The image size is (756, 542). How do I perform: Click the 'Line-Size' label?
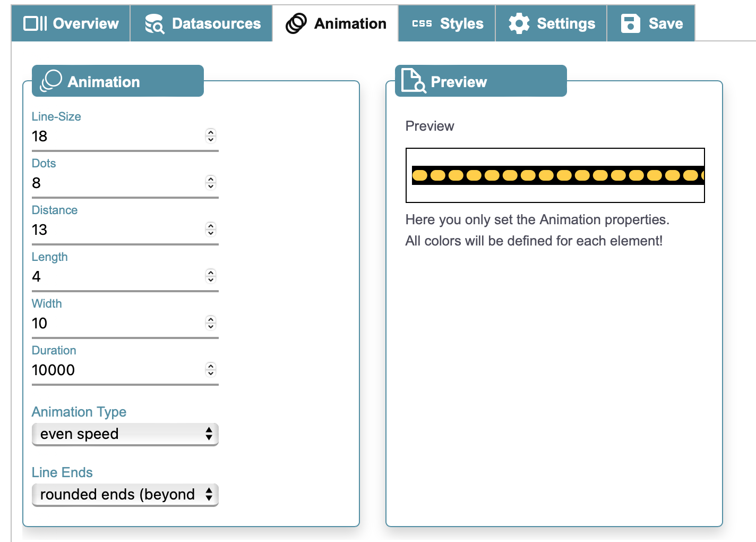[56, 116]
